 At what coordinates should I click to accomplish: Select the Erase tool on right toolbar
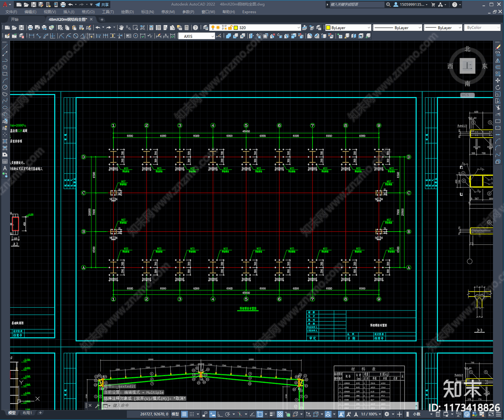pos(498,47)
